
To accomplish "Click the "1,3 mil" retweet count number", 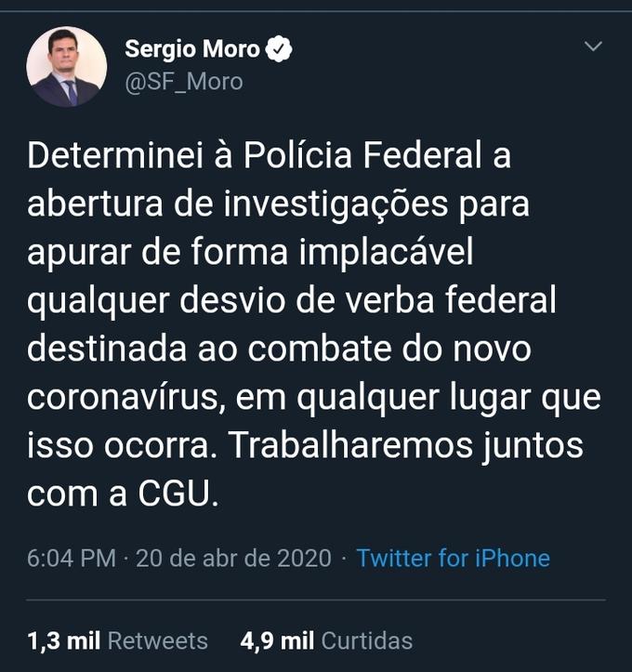I will coord(63,640).
